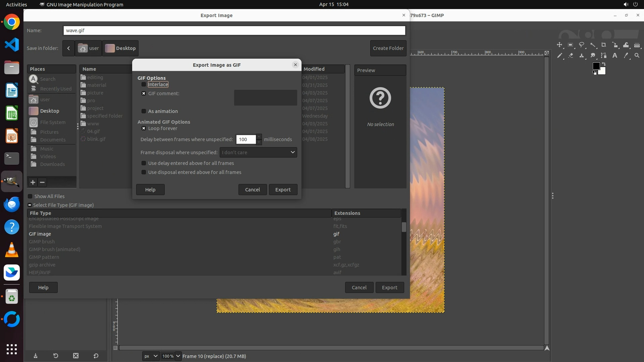Select the Eraser tool
The height and width of the screenshot is (362, 644).
click(x=571, y=56)
